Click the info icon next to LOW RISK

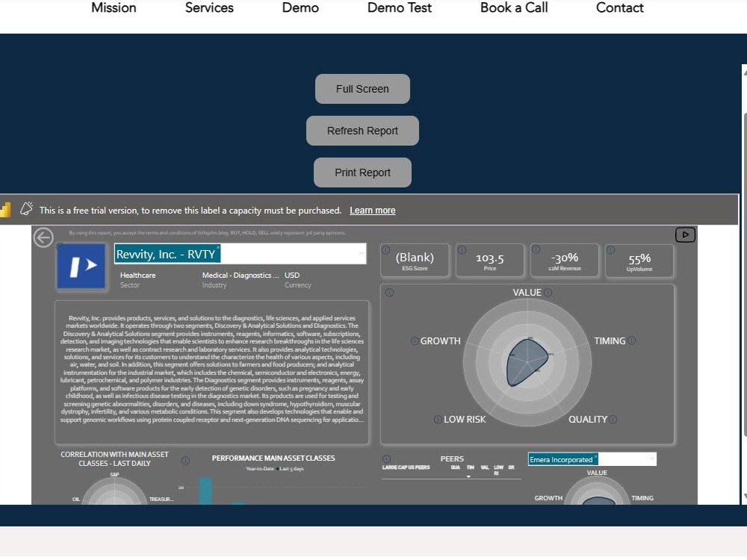point(438,420)
